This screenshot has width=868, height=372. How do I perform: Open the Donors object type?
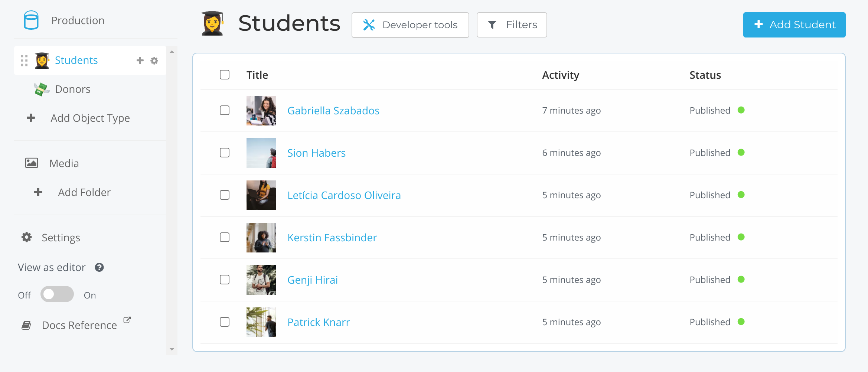73,89
